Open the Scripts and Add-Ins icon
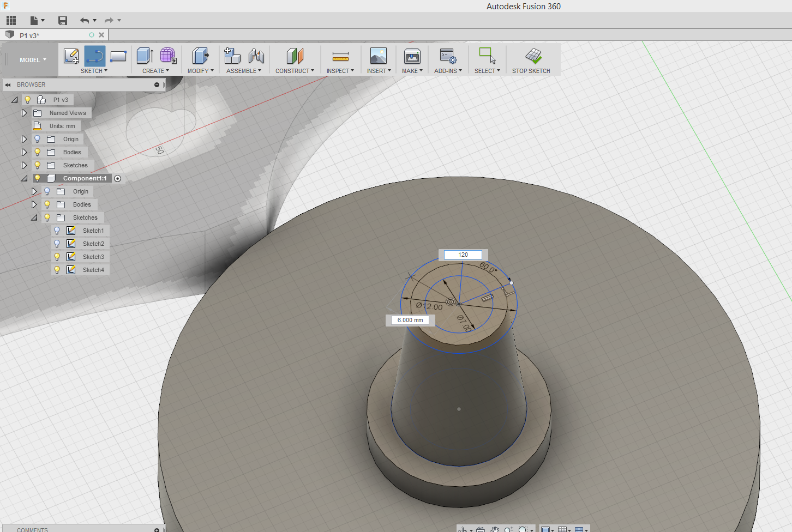792x532 pixels. point(448,56)
